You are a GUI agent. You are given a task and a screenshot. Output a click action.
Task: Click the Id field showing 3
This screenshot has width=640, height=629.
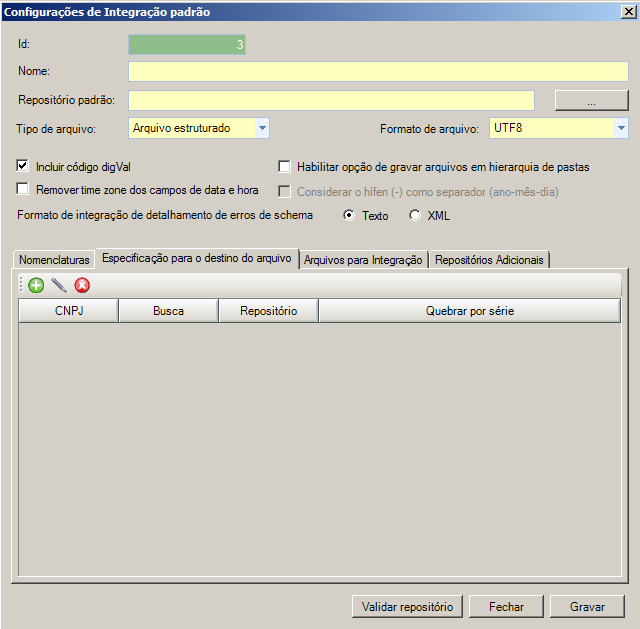pos(187,44)
